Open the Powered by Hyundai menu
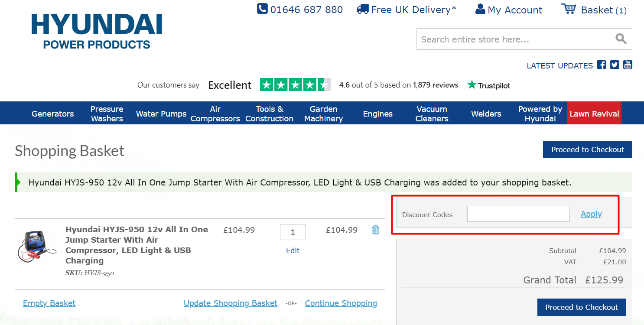644x325 pixels. [x=540, y=114]
